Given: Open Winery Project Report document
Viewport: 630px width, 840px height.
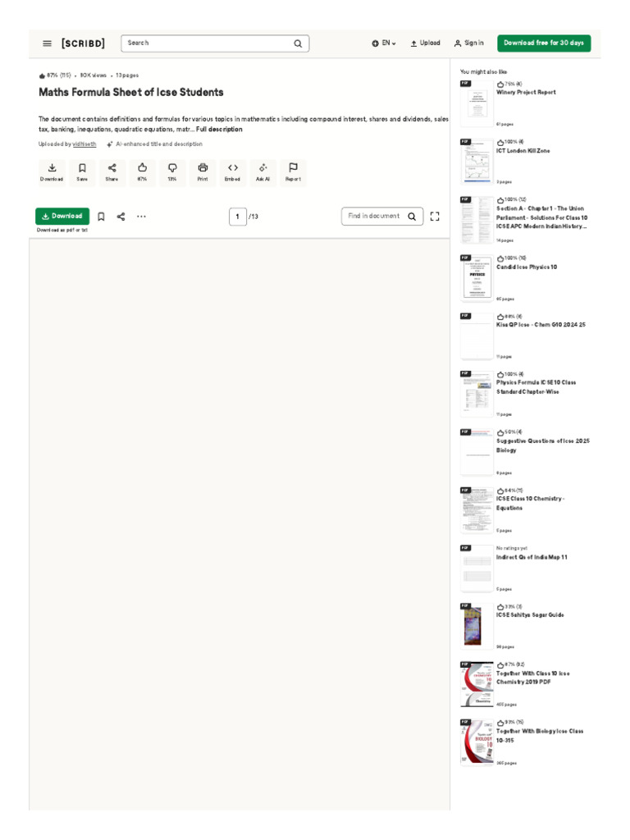Looking at the screenshot, I should click(x=526, y=92).
